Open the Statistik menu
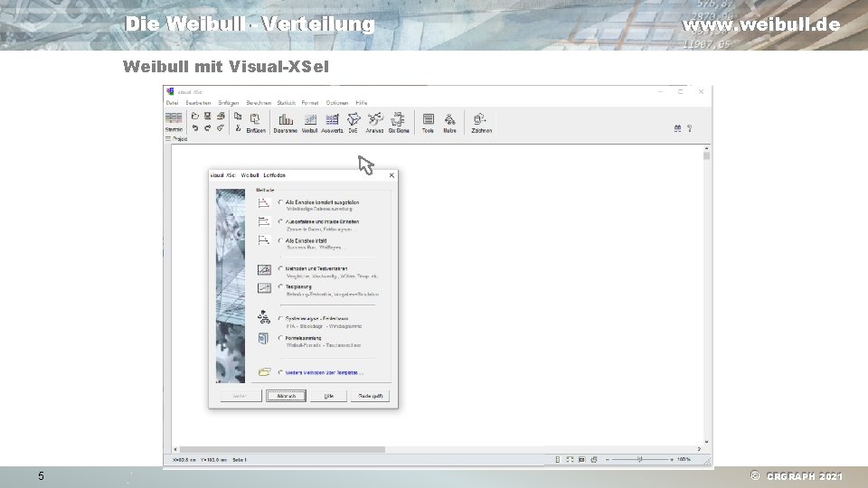 287,103
